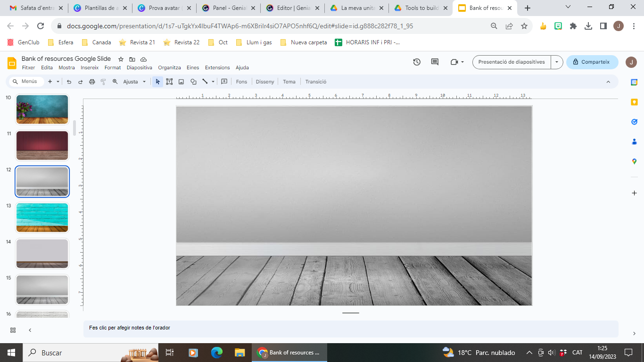The width and height of the screenshot is (644, 362).
Task: Select the Line tool
Action: [x=204, y=82]
